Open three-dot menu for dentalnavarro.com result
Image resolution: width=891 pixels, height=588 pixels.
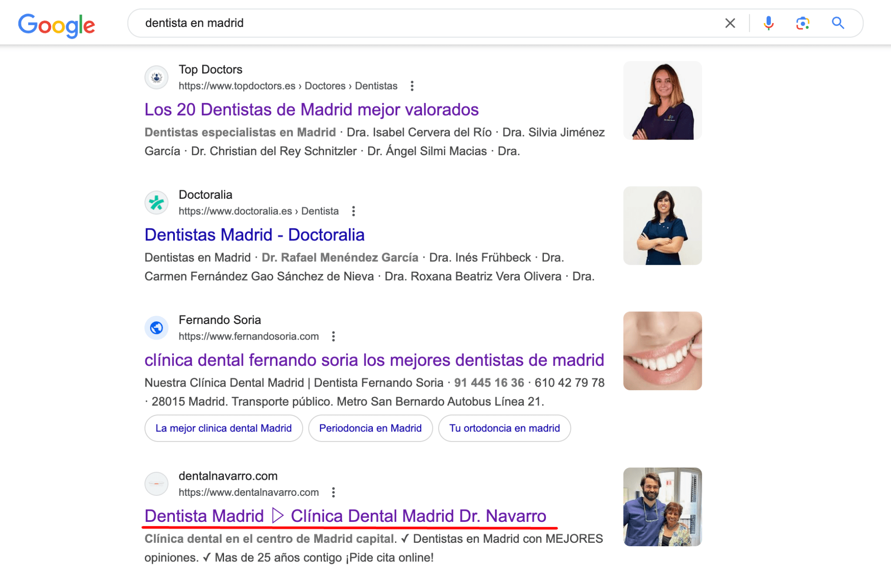333,492
